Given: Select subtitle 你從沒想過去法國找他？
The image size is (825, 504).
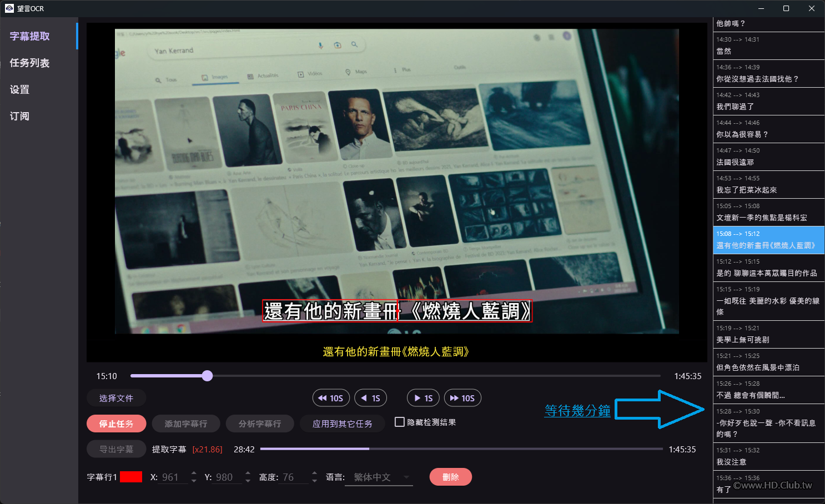Looking at the screenshot, I should (768, 73).
